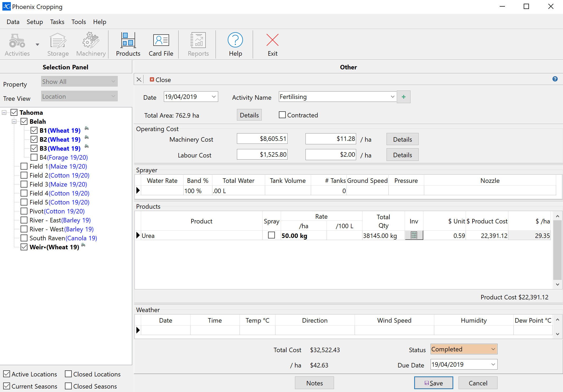This screenshot has height=392, width=563.
Task: Click the tractor icon next to B2
Action: tap(87, 137)
